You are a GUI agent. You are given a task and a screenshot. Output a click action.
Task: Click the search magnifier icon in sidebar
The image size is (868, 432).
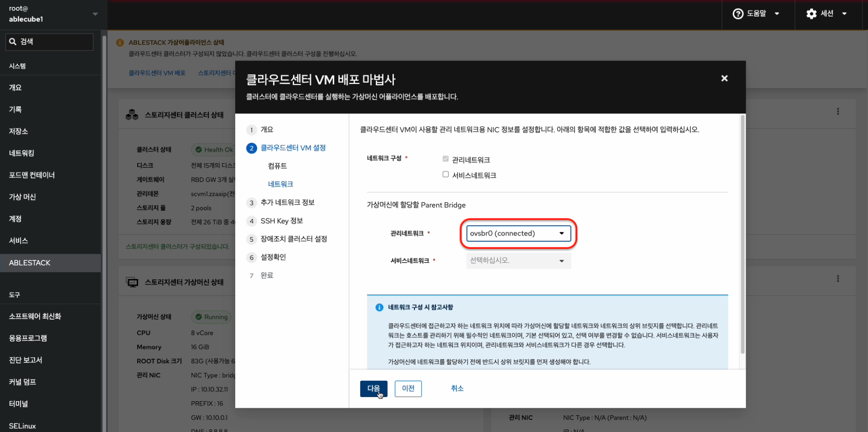[13, 42]
